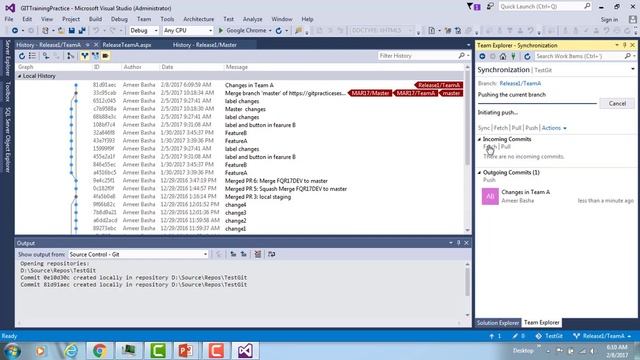Open the Analyze menu

(253, 19)
